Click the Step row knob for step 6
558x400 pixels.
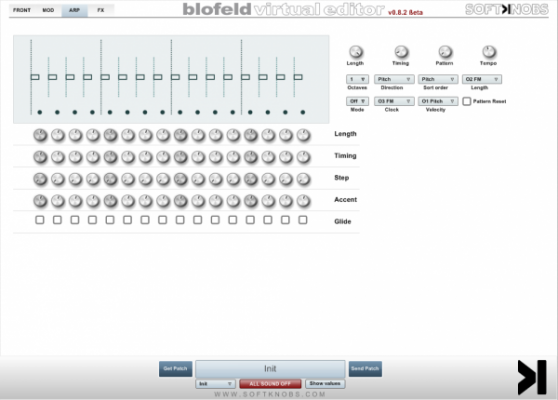click(128, 179)
